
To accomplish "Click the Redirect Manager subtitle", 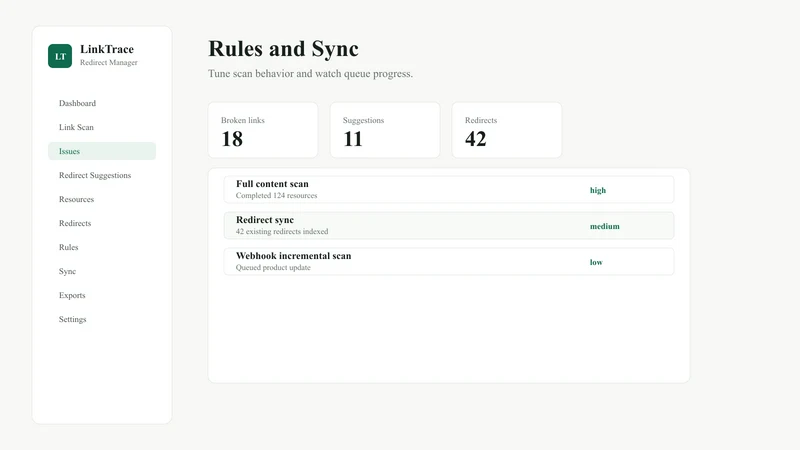I will coord(109,62).
